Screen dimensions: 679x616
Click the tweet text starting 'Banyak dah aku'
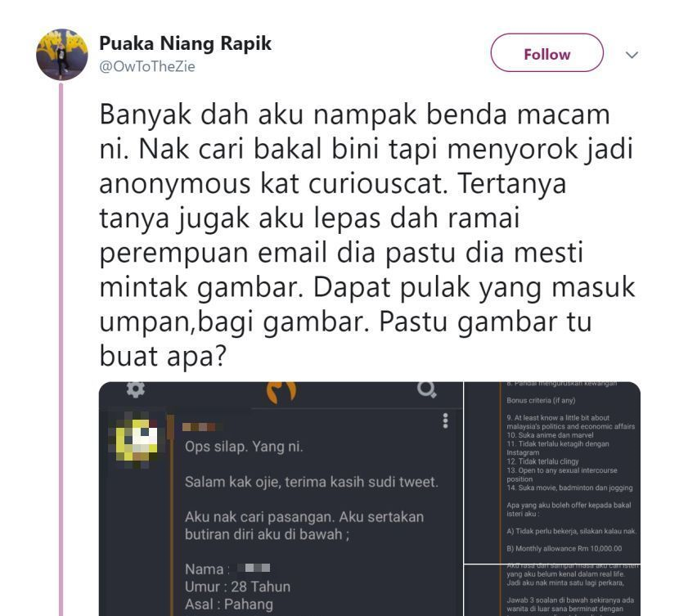[367, 235]
